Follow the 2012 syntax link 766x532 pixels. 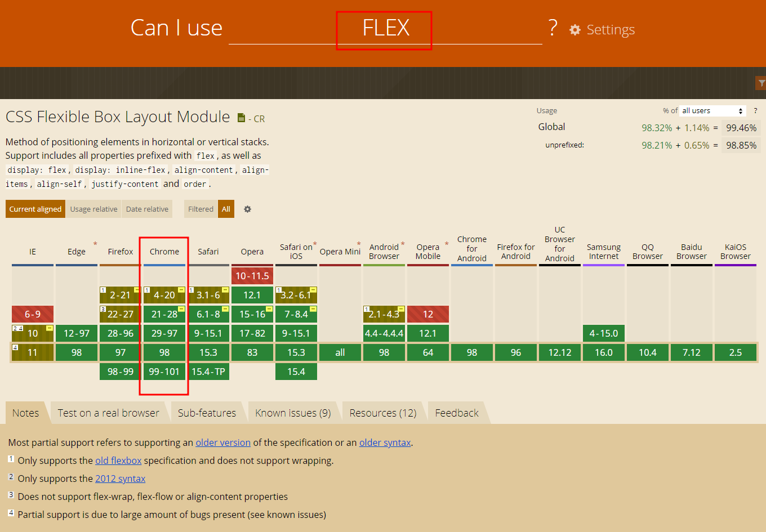120,479
